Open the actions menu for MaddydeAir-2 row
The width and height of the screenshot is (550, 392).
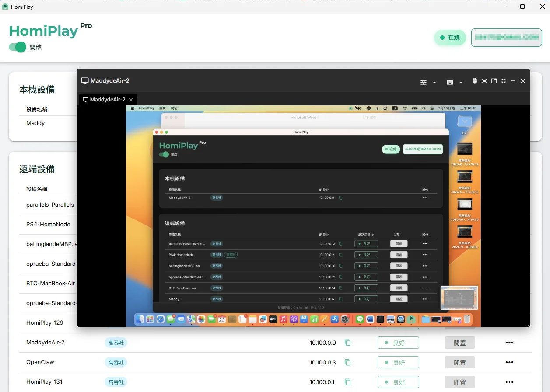click(509, 343)
